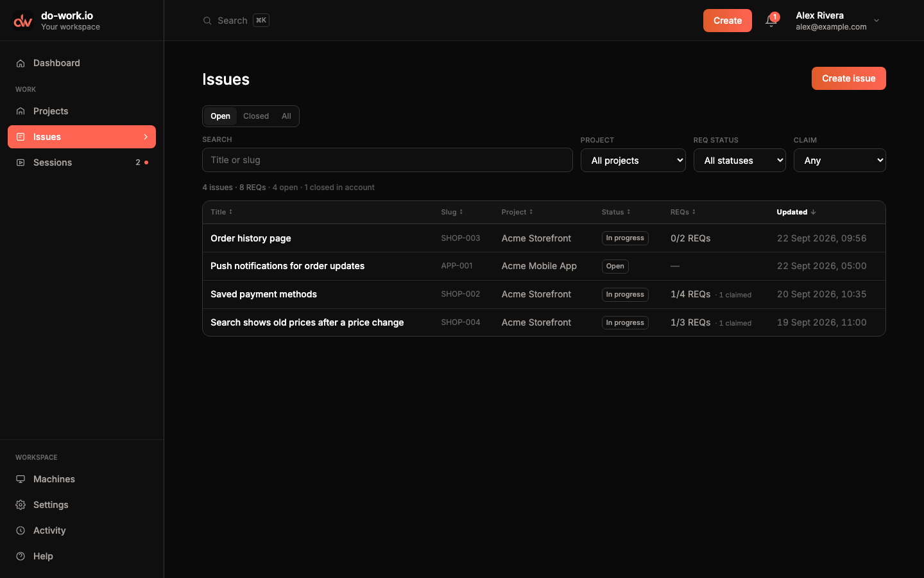This screenshot has height=578, width=924.
Task: Sort by the Updated column header
Action: 796,212
